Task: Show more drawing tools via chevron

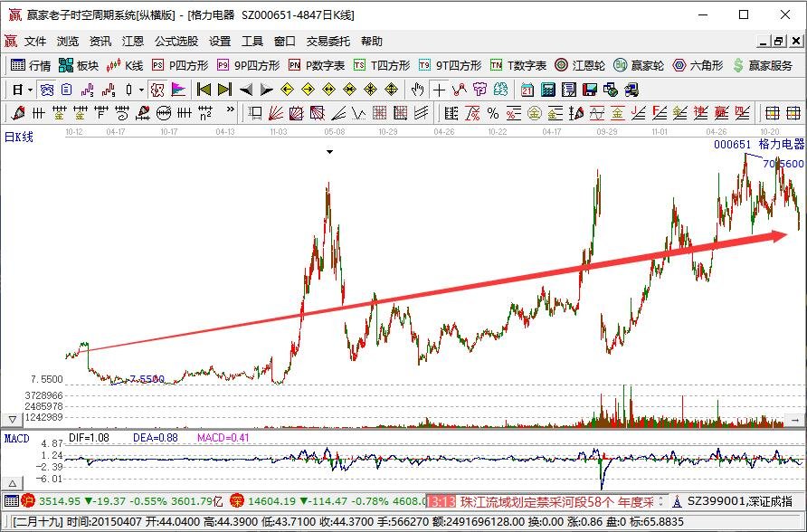Action: coord(230,109)
